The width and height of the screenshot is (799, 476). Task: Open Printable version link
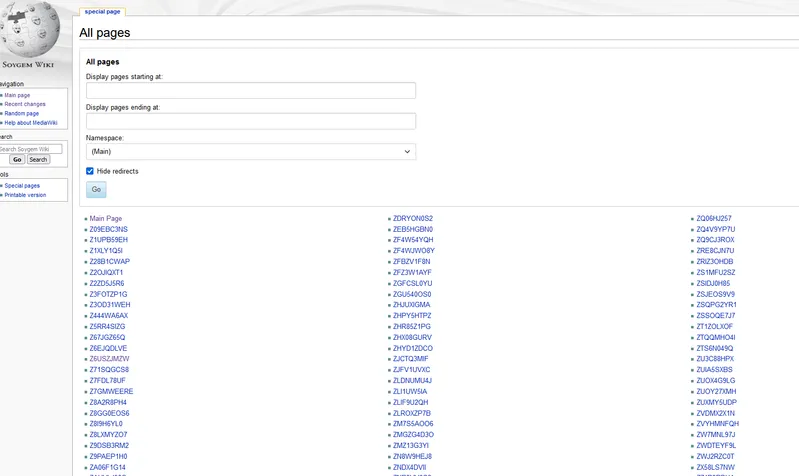click(25, 195)
